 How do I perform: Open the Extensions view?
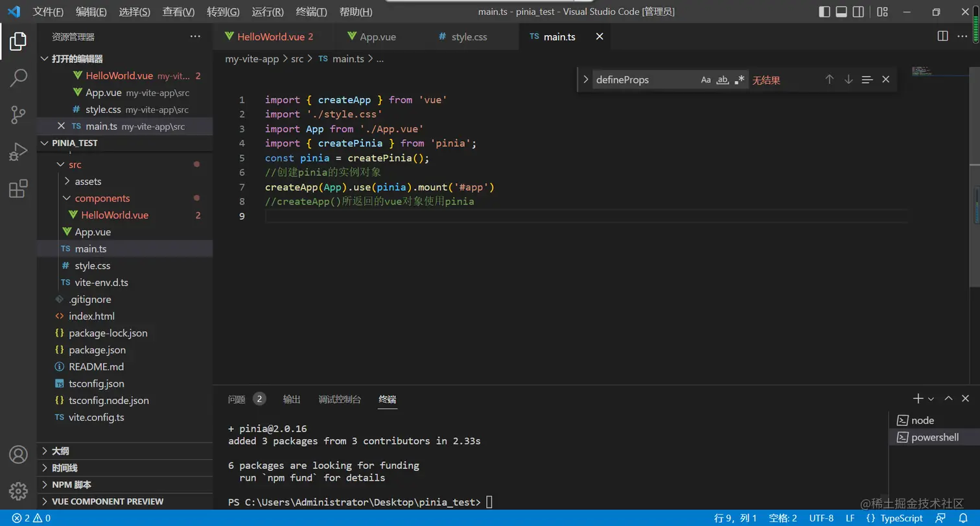pos(18,189)
